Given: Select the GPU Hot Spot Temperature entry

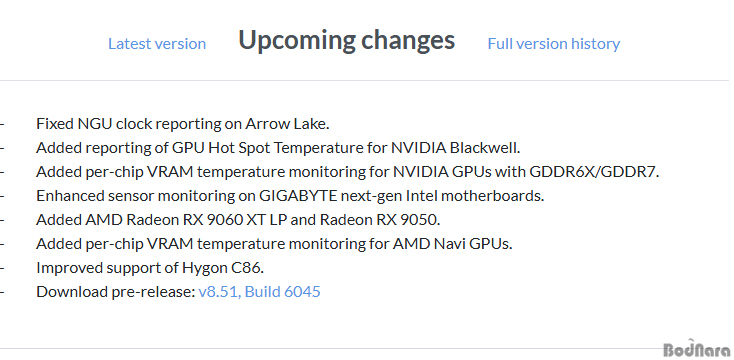Looking at the screenshot, I should [x=278, y=148].
